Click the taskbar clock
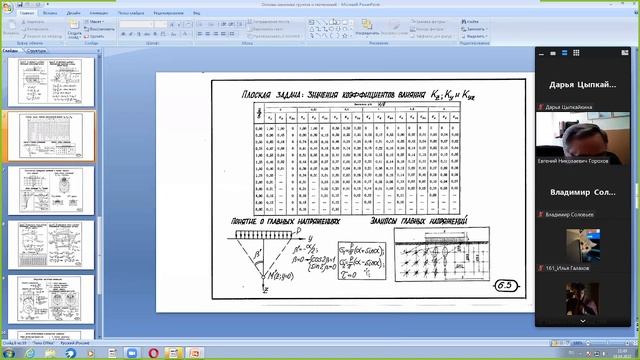 [x=622, y=353]
